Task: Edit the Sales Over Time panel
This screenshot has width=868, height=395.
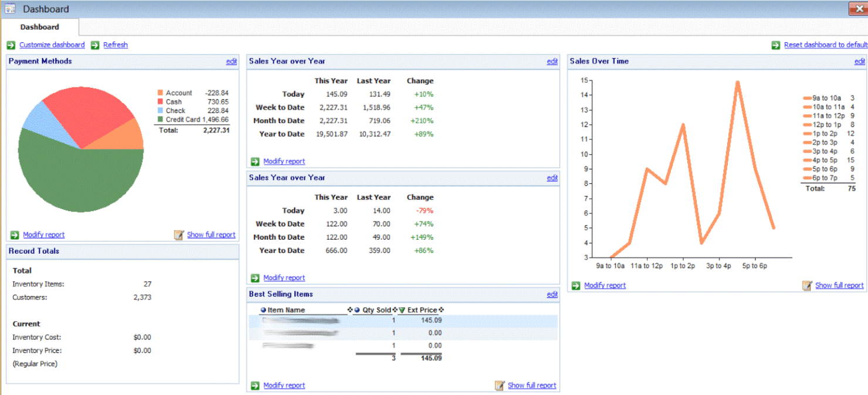Action: (859, 62)
